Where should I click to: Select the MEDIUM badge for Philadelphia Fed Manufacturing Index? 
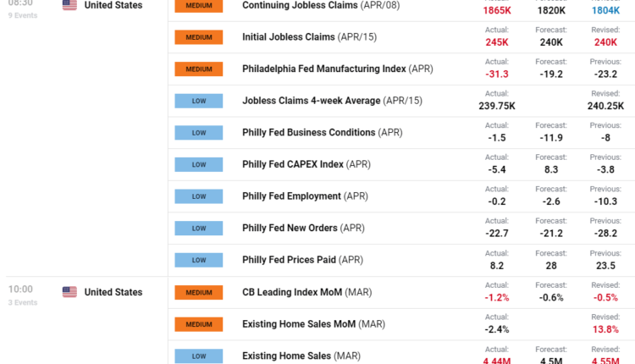coord(198,69)
